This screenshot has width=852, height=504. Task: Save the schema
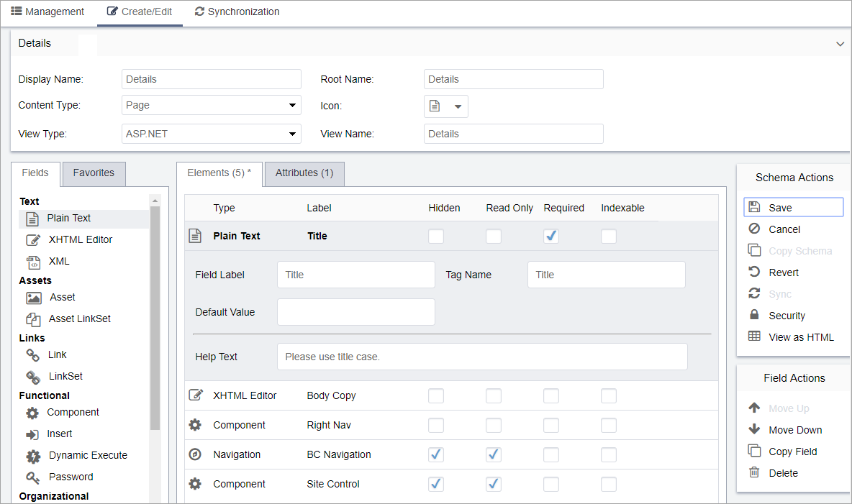(x=793, y=208)
